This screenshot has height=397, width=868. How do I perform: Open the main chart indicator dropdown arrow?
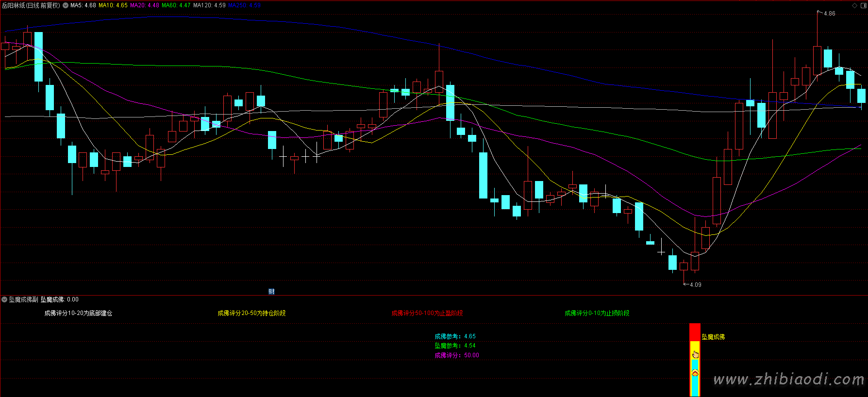coord(66,5)
